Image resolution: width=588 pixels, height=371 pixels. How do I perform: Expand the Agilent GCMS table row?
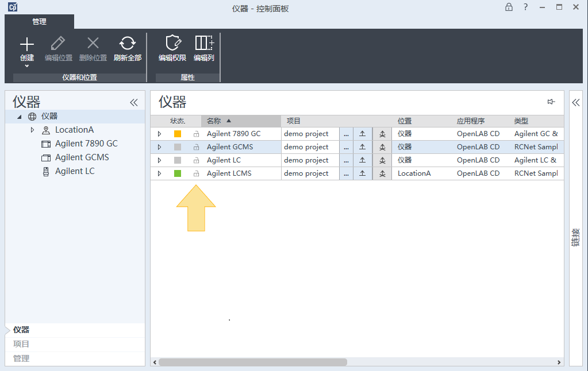coord(159,147)
